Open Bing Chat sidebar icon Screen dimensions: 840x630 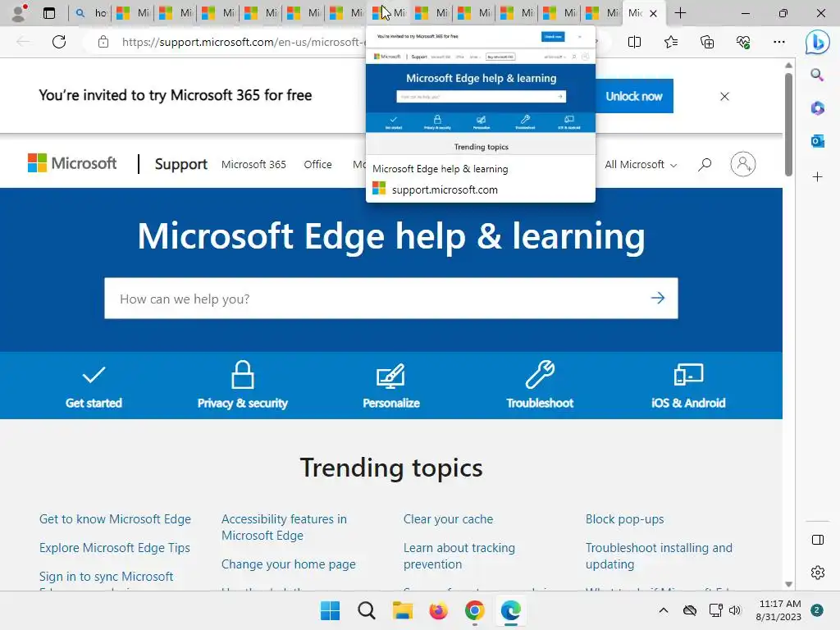[x=818, y=42]
